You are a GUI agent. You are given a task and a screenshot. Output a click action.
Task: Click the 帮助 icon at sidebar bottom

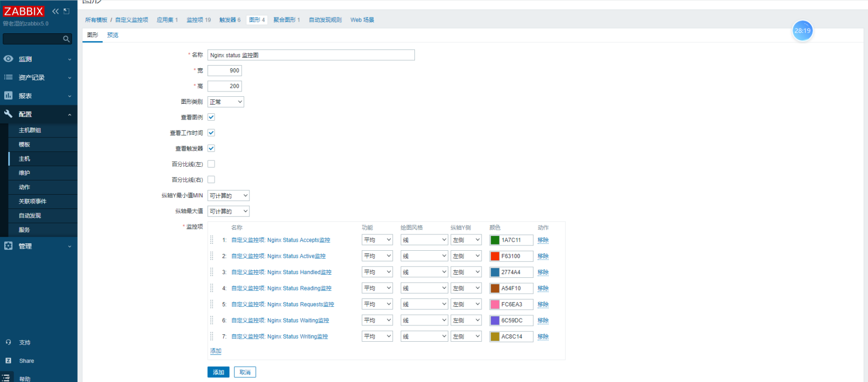(6, 378)
